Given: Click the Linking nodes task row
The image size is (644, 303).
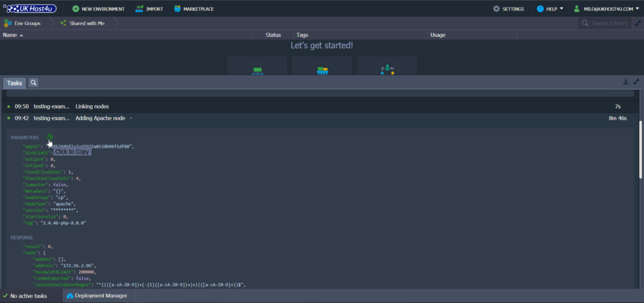Looking at the screenshot, I should pyautogui.click(x=319, y=106).
